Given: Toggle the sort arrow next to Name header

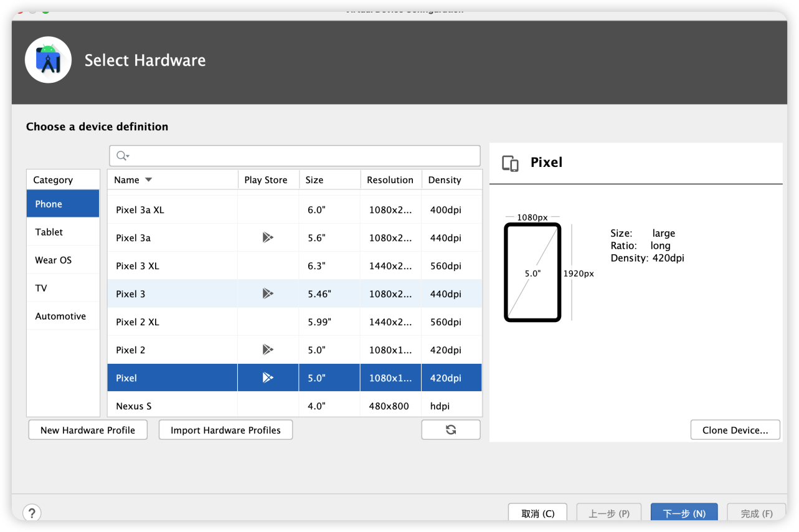Looking at the screenshot, I should click(x=148, y=180).
